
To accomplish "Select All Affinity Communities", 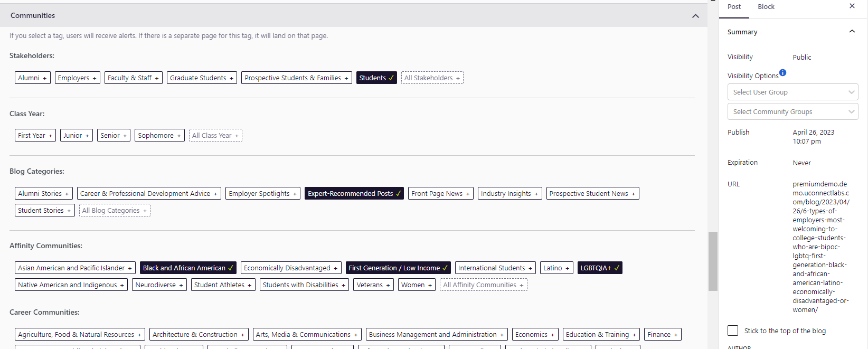I will [483, 285].
